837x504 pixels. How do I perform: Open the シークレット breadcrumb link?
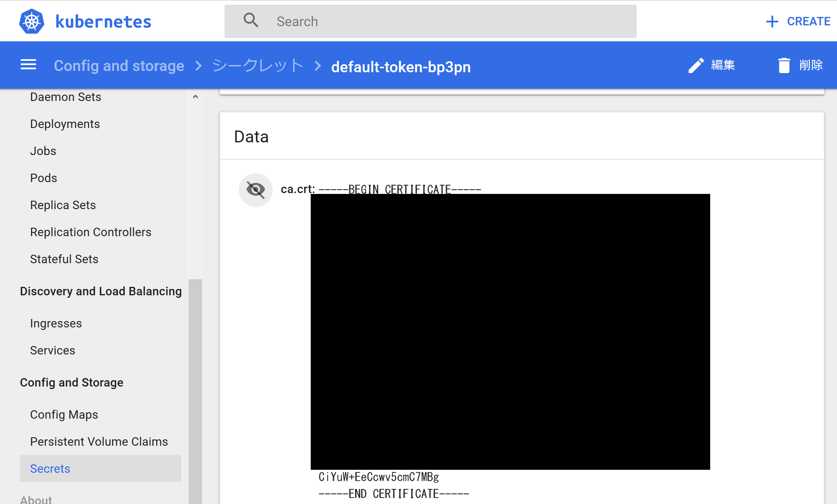pos(258,65)
